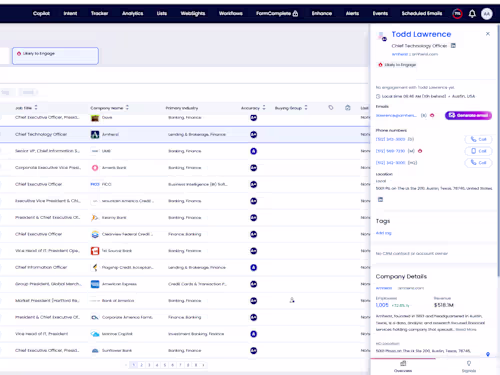Click the Add tag link

pos(383,233)
